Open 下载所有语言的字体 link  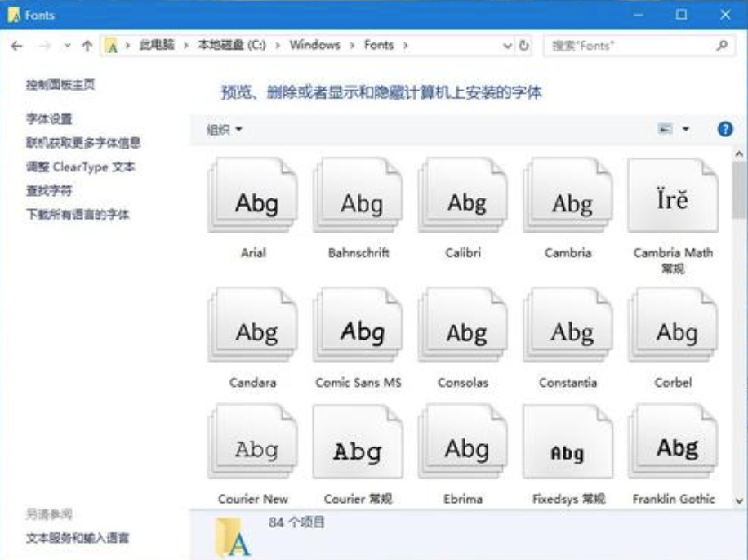[x=78, y=214]
